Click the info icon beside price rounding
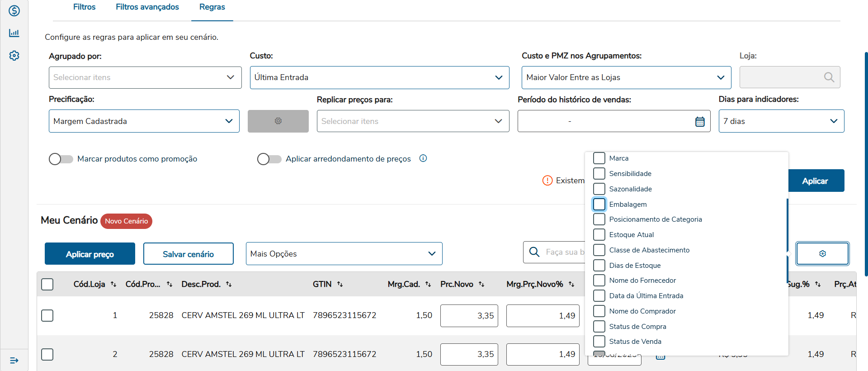Screen dimensions: 868x371 tap(423, 158)
